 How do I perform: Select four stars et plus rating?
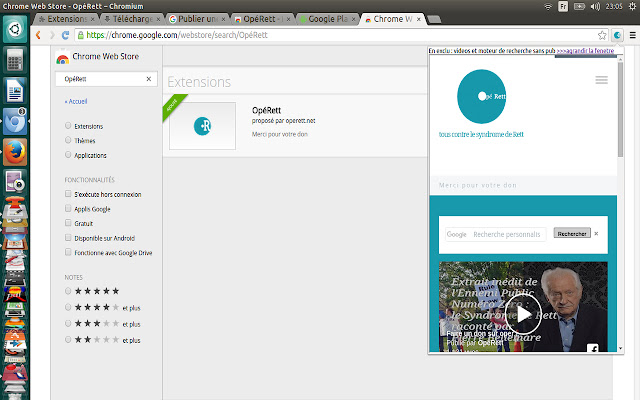68,307
